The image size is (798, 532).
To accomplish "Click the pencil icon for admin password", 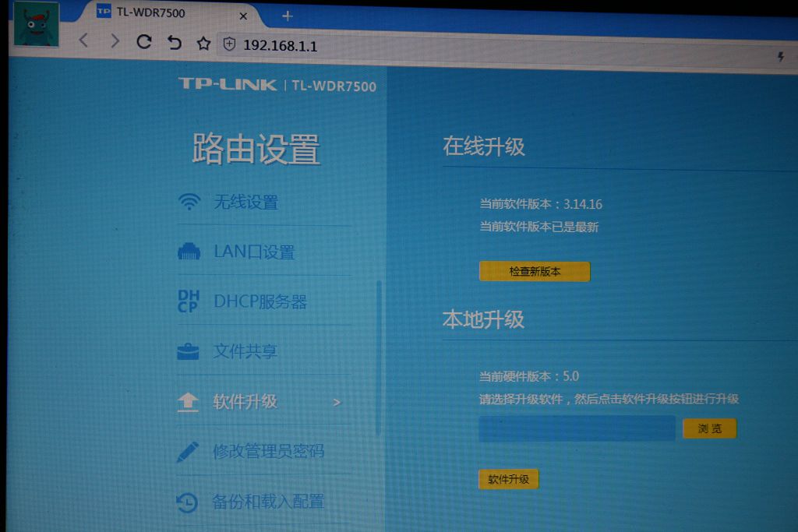I will point(187,452).
